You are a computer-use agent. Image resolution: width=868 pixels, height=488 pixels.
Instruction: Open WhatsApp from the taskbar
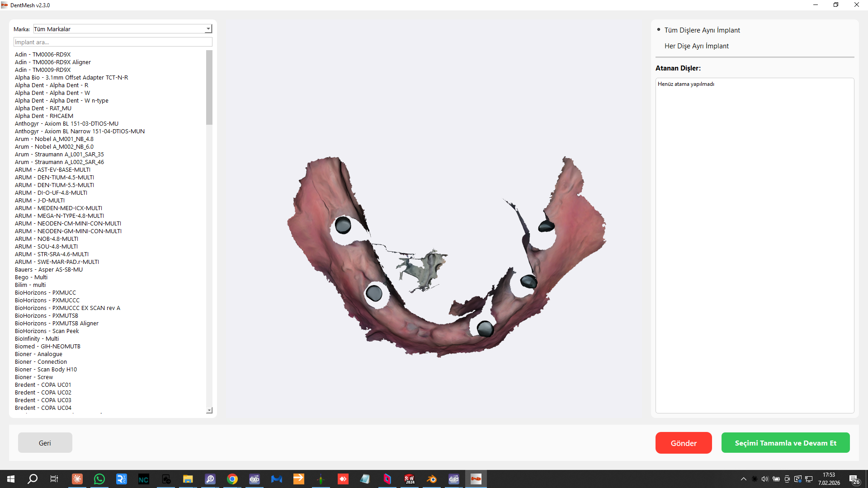99,479
